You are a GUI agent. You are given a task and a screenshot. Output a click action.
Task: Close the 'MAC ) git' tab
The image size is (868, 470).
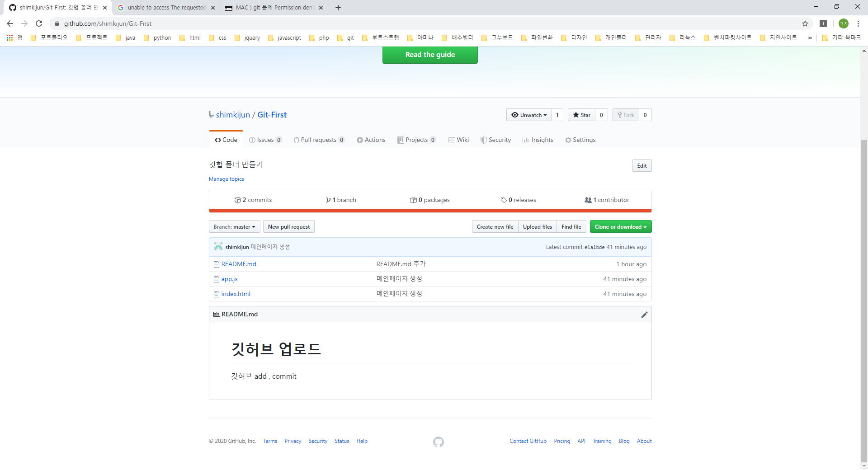(321, 8)
